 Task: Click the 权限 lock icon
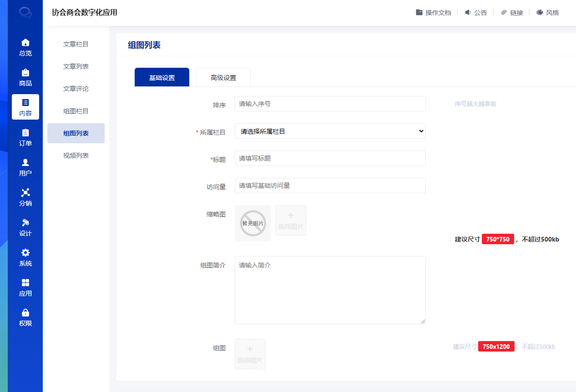(25, 313)
